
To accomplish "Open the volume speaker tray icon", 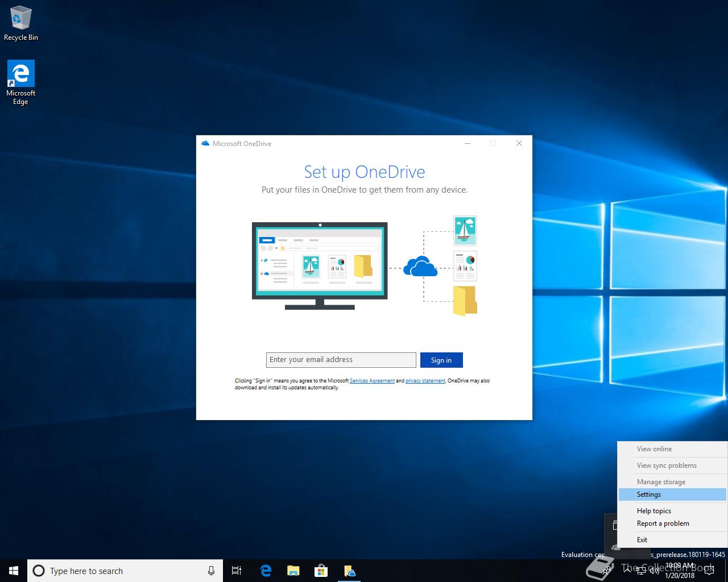I will [655, 571].
